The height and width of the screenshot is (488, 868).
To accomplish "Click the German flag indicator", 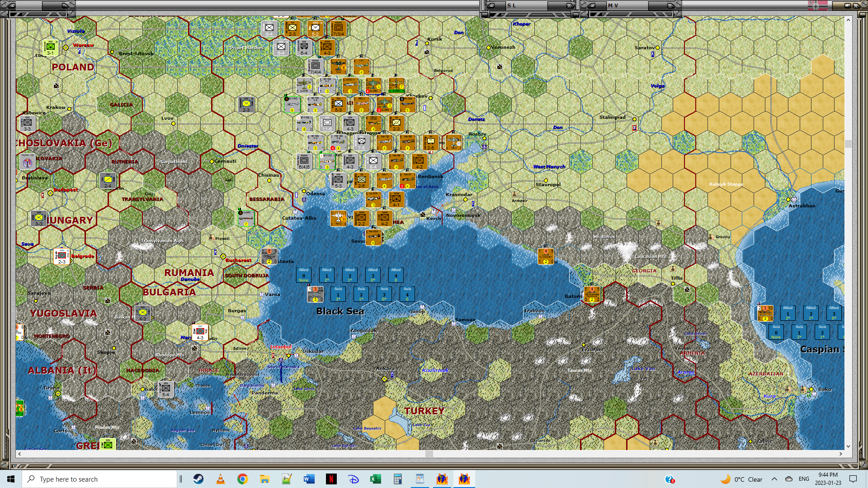I will point(817,5).
